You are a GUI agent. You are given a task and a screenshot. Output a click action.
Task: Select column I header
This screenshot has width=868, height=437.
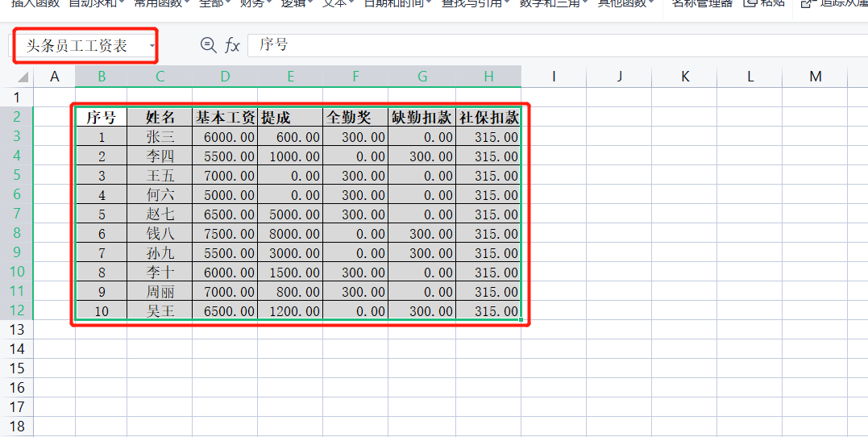554,77
